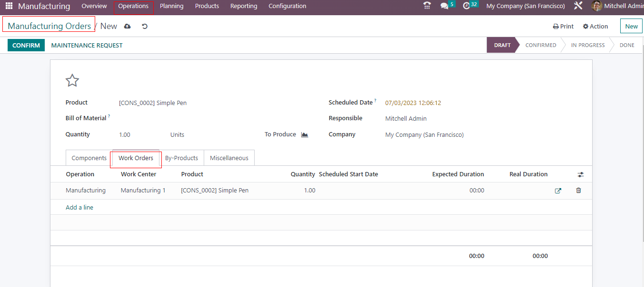Click the discard changes undo icon
Screen dimensions: 644x287
145,27
